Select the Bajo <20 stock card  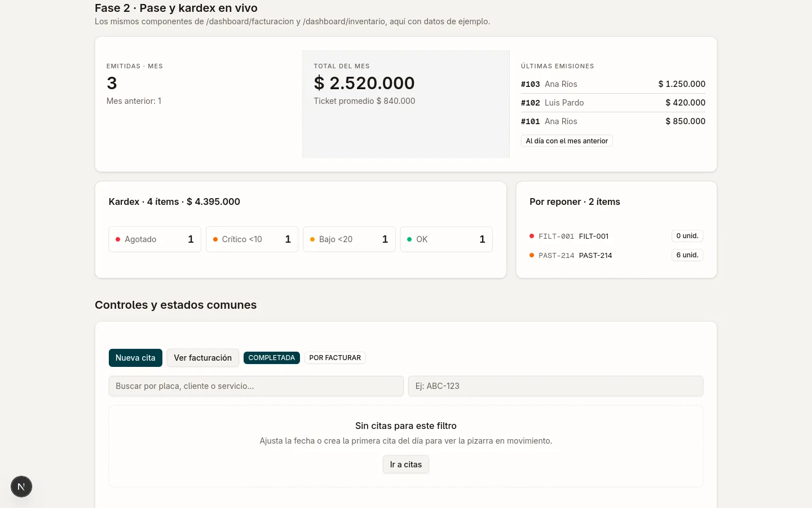click(350, 239)
